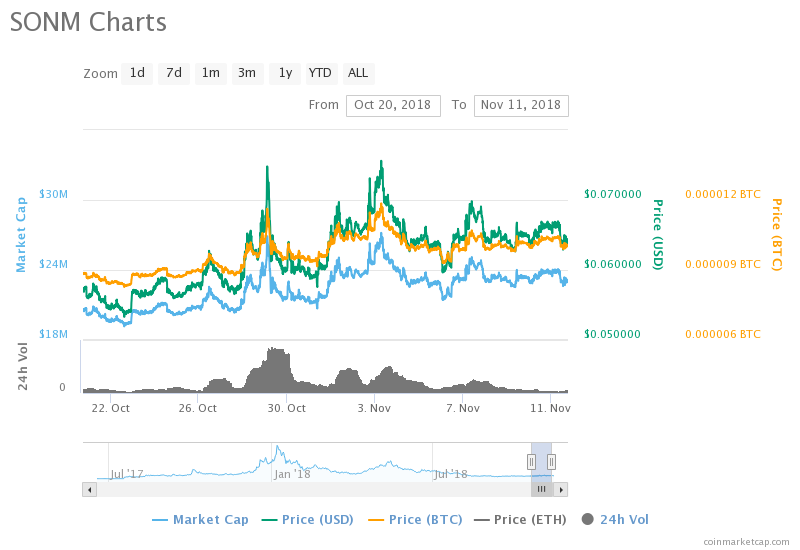Click the $30M market cap label

coord(54,194)
